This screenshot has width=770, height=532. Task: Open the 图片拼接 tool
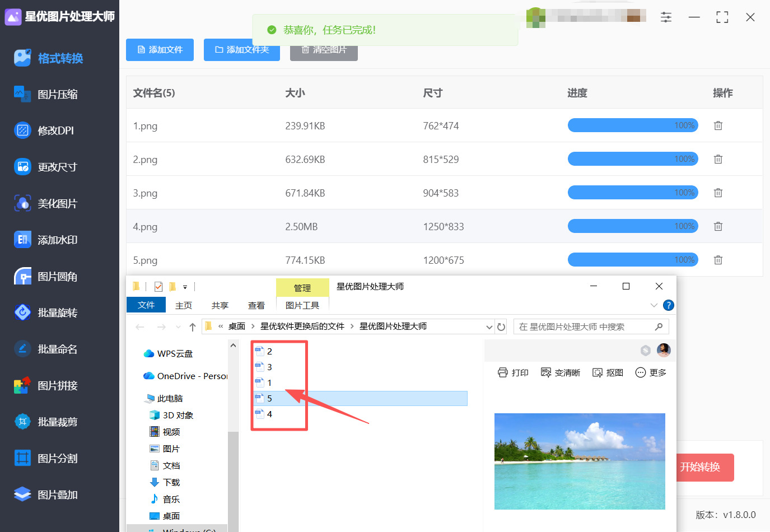[46, 385]
